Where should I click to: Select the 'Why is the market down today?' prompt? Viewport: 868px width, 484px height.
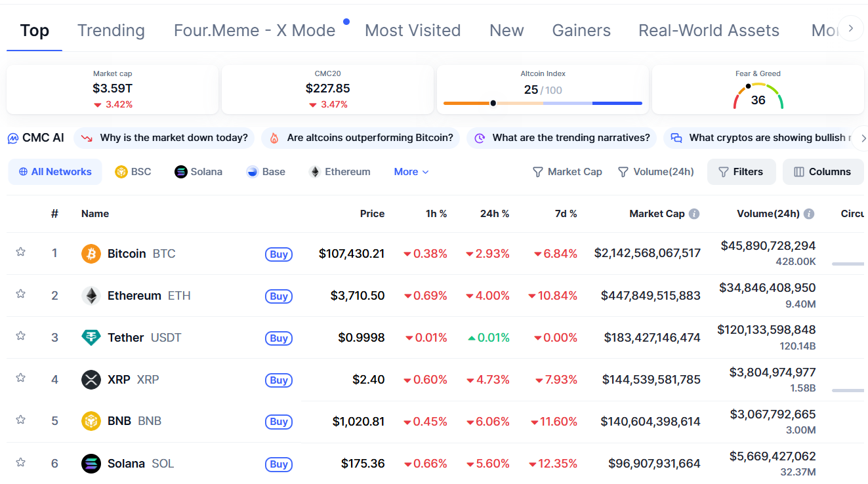165,138
